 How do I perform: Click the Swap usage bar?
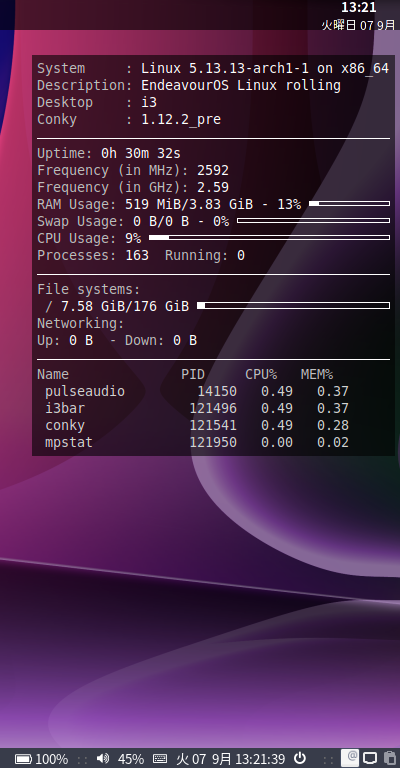point(313,220)
